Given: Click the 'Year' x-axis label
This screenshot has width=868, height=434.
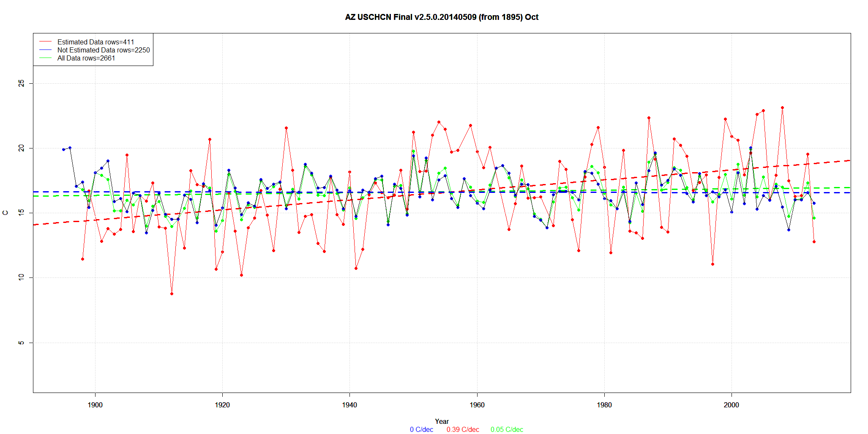Looking at the screenshot, I should point(442,421).
